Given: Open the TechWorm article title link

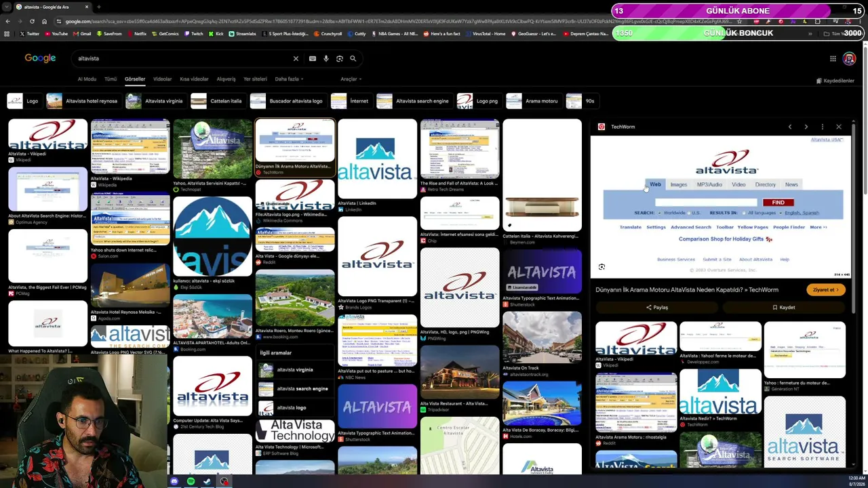Looking at the screenshot, I should tap(687, 290).
